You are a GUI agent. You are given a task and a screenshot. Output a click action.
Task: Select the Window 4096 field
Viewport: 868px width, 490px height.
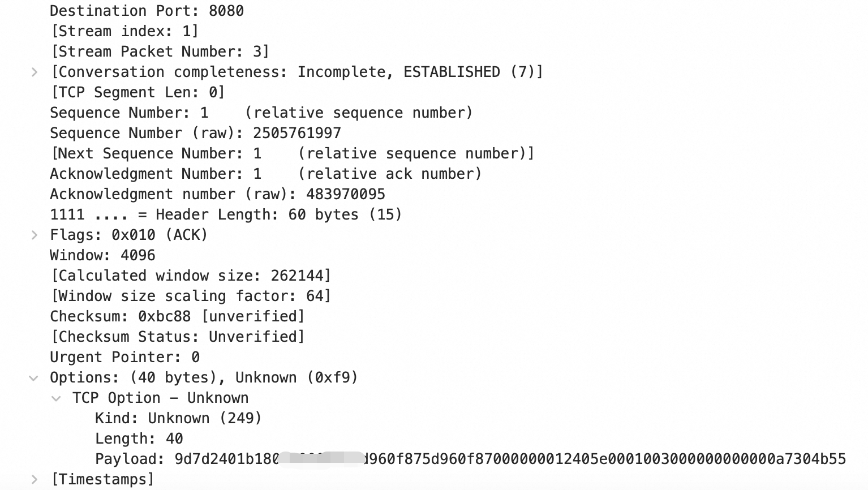click(x=102, y=255)
